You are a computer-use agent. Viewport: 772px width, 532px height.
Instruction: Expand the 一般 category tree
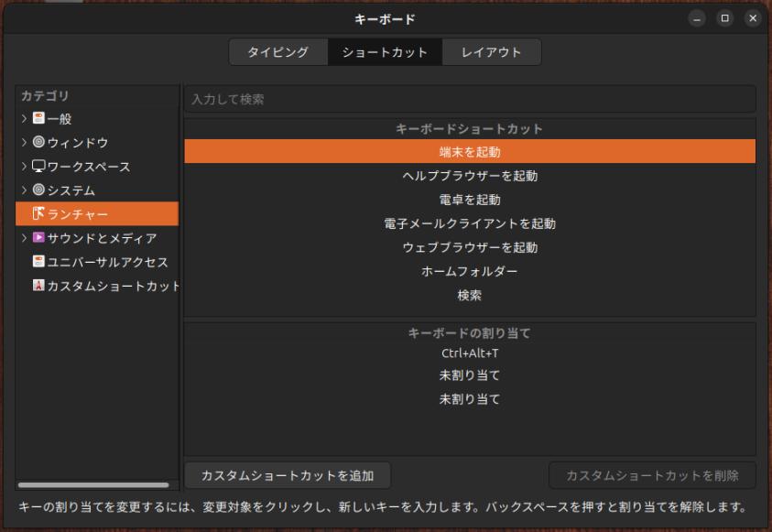tap(24, 118)
